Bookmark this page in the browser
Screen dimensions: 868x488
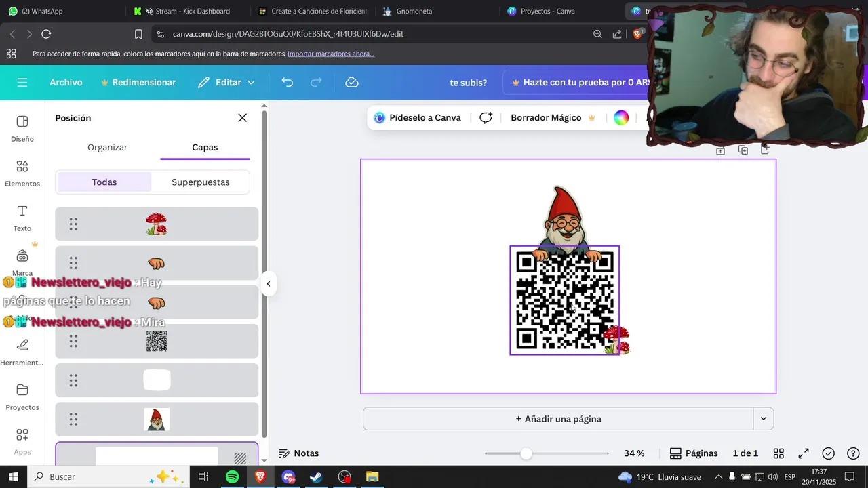coord(138,34)
